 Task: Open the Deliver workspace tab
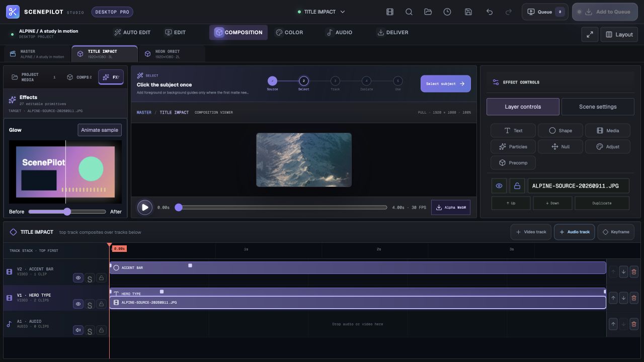coord(392,32)
